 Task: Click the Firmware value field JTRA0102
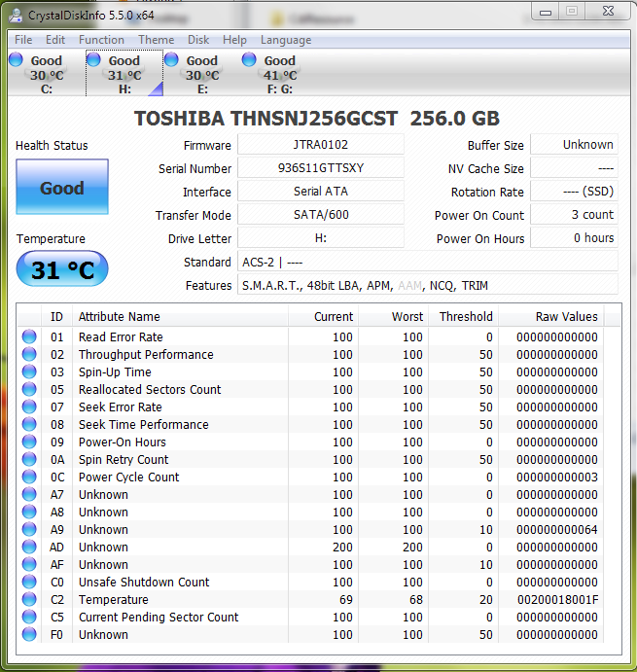[320, 145]
